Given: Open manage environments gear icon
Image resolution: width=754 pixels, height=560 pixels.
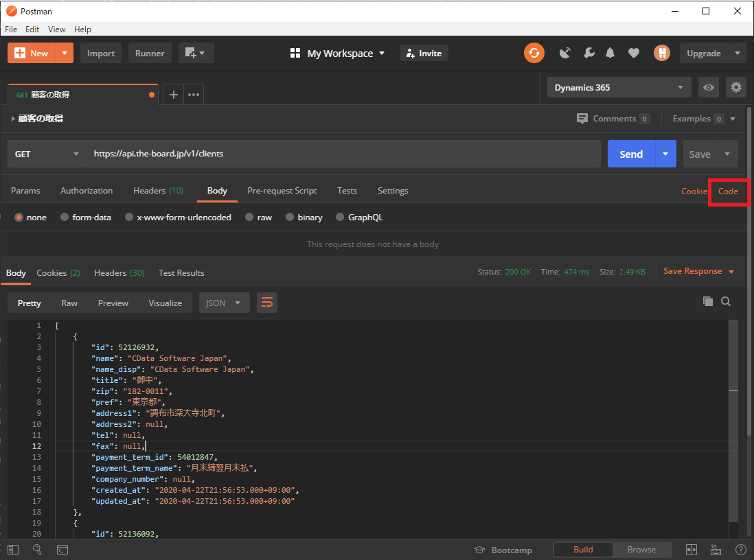Looking at the screenshot, I should click(736, 87).
